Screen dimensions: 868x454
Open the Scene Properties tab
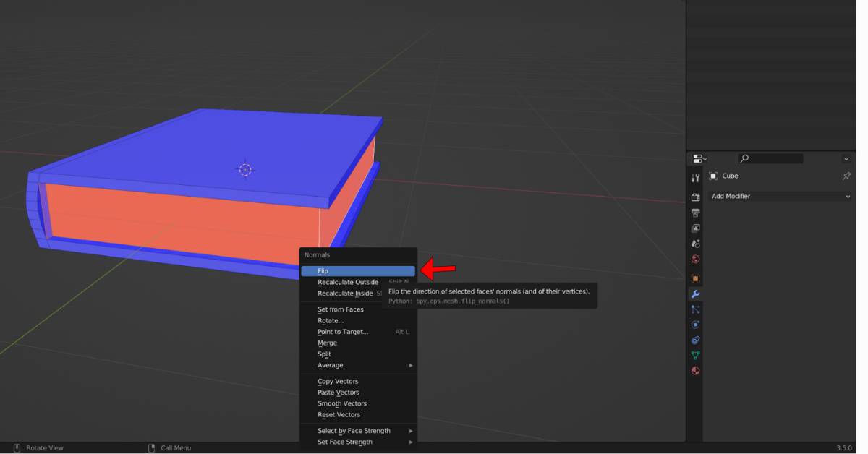[x=694, y=244]
